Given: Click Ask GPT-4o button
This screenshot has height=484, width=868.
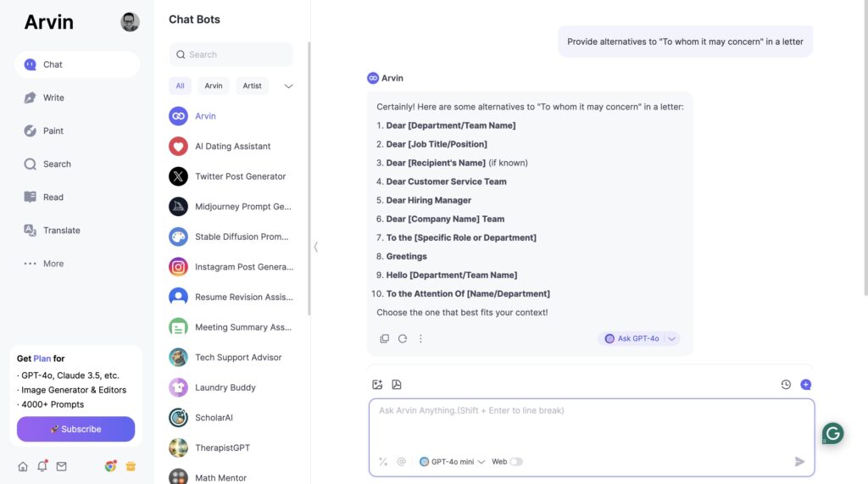Looking at the screenshot, I should 632,339.
